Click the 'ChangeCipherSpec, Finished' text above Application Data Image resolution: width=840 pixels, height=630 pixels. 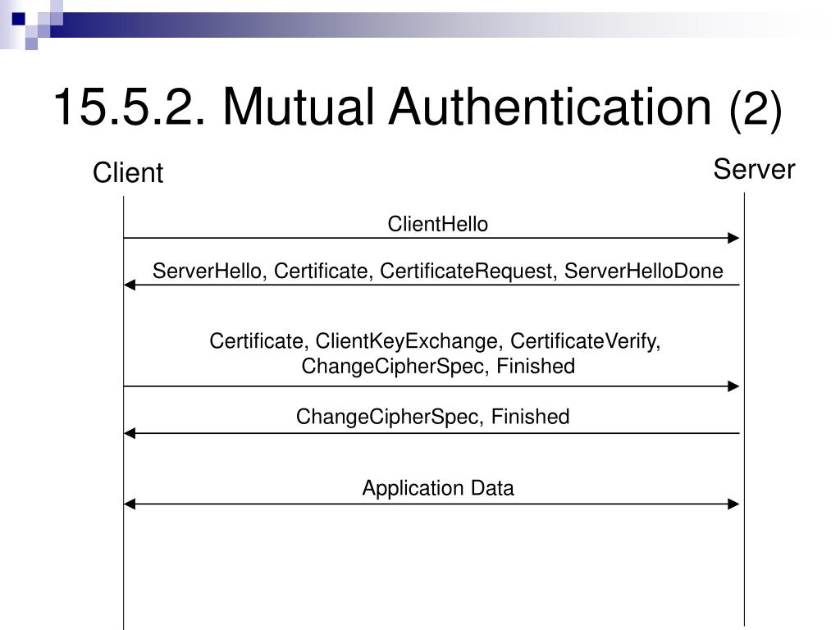click(432, 417)
